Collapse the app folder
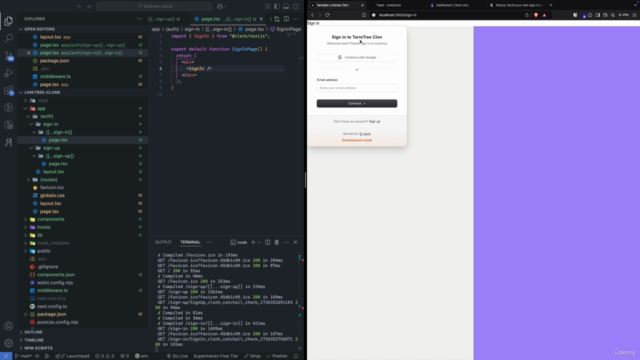The height and width of the screenshot is (360, 640). point(41,109)
